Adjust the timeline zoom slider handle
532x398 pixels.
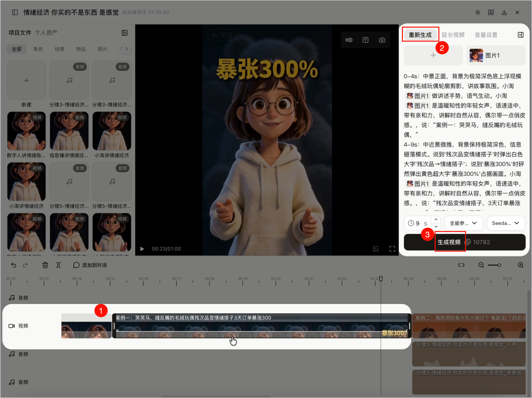click(499, 265)
